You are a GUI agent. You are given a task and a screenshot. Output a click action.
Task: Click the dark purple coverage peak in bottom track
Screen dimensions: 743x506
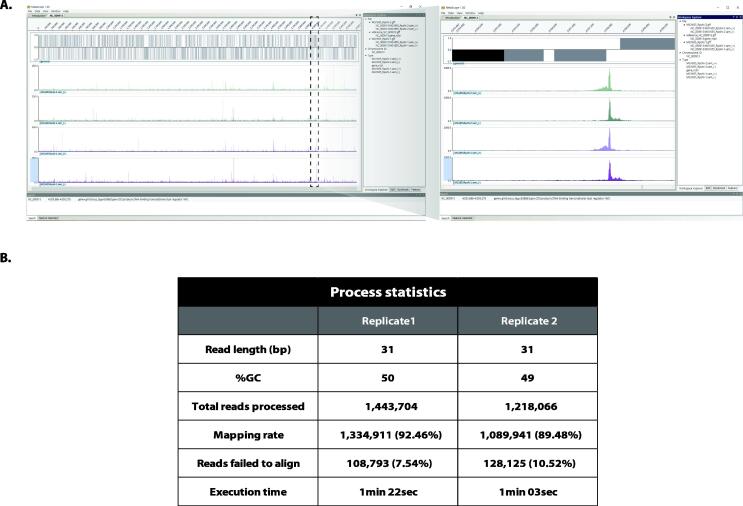[610, 172]
